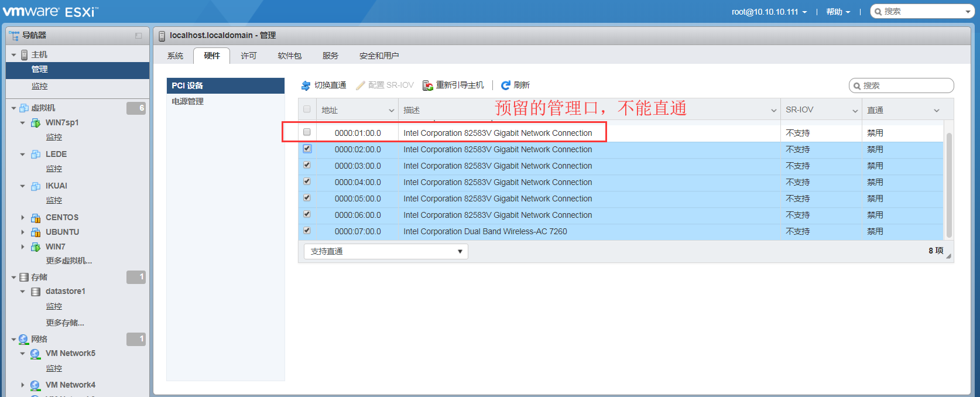
Task: Uncheck the checkbox for device 0000:06:00.0
Action: click(307, 214)
